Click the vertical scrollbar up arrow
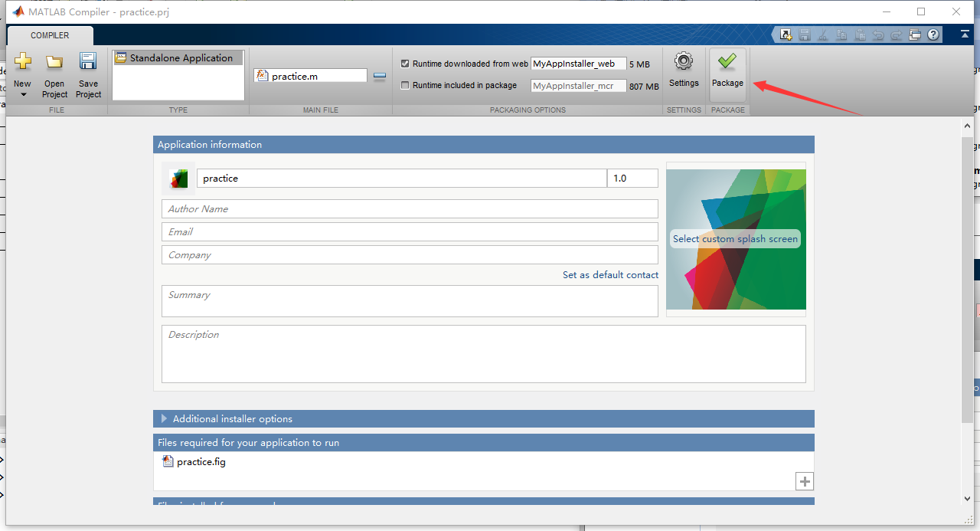 [968, 126]
